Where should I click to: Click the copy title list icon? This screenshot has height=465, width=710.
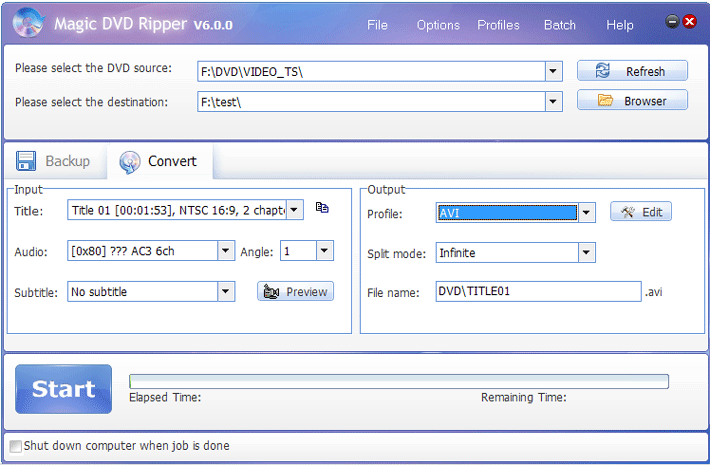322,207
